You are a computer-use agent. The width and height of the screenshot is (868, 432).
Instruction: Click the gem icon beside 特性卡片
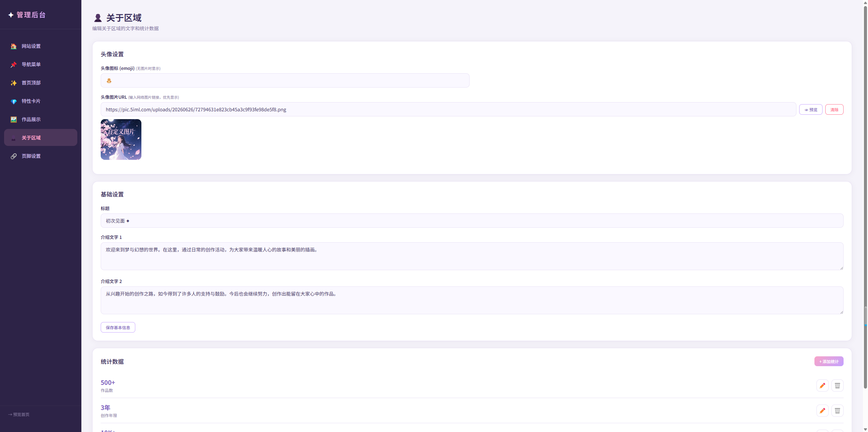point(14,101)
